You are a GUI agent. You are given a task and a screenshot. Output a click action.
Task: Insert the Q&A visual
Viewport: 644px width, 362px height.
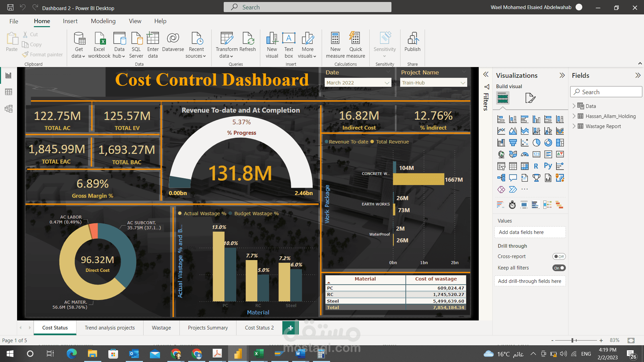tap(513, 178)
